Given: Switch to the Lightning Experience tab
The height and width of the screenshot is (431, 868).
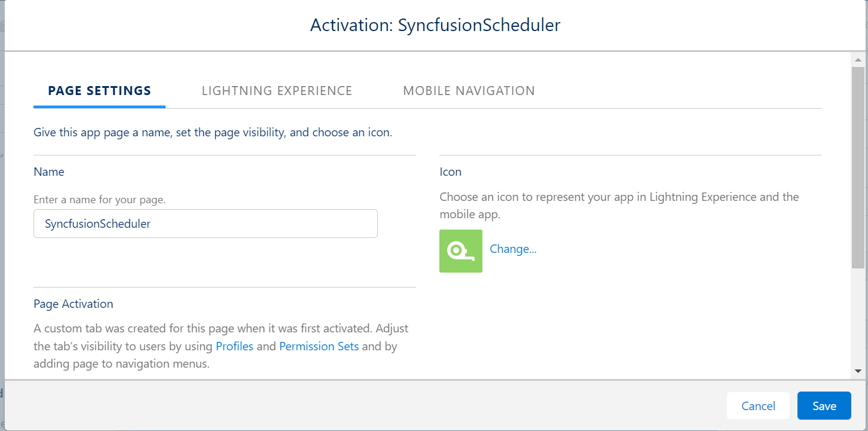Looking at the screenshot, I should (277, 91).
